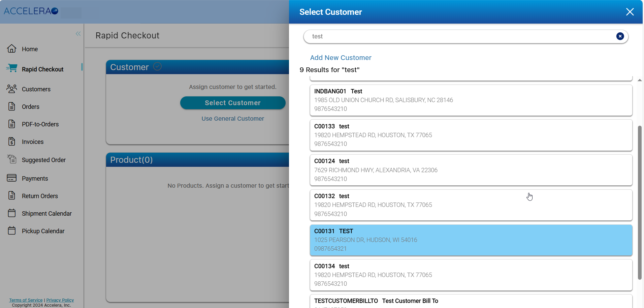Viewport: 644px width, 308px height.
Task: Clear the search text with the X icon
Action: coord(620,36)
